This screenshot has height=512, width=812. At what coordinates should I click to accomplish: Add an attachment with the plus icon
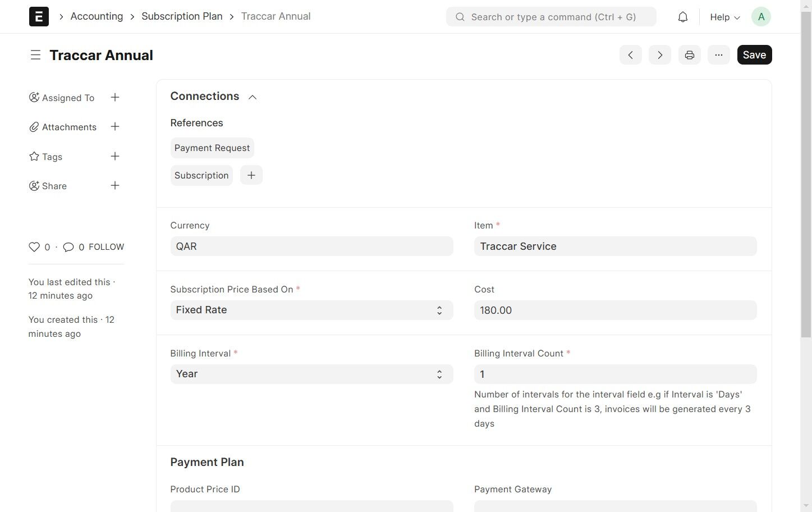pyautogui.click(x=115, y=127)
